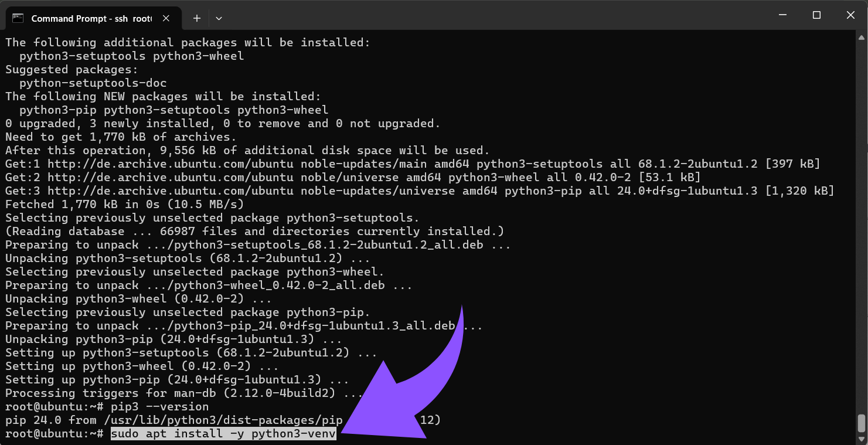868x445 pixels.
Task: Click the pip3 --version command text
Action: (x=159, y=407)
